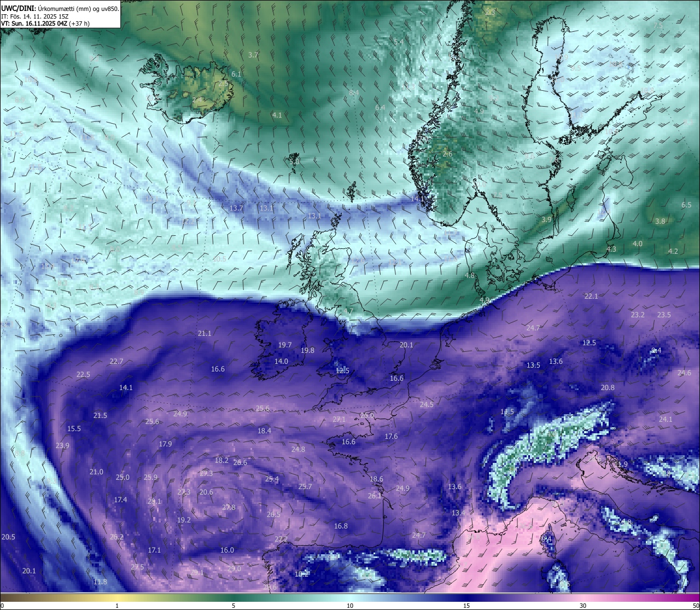Screen dimensions: 700x610
Task: Click the 18.4 value southwest of Cornwall
Action: click(x=264, y=431)
